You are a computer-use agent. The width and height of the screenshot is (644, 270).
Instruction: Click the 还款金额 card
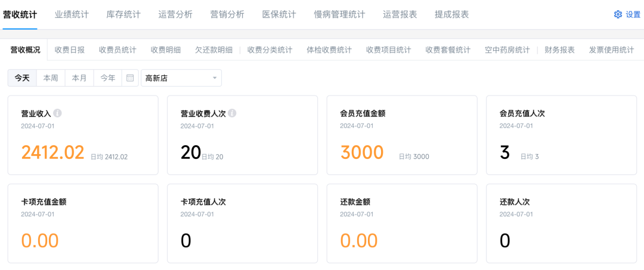(402, 223)
